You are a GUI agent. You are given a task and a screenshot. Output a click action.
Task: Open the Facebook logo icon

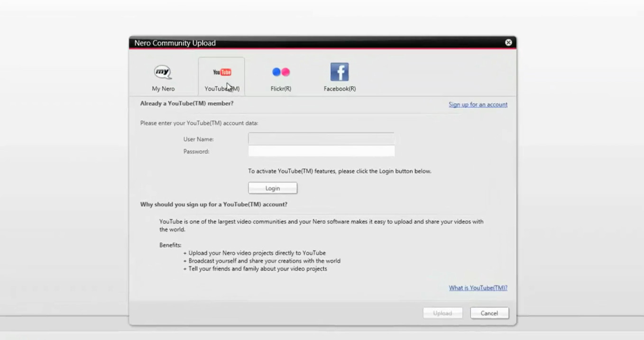[340, 72]
